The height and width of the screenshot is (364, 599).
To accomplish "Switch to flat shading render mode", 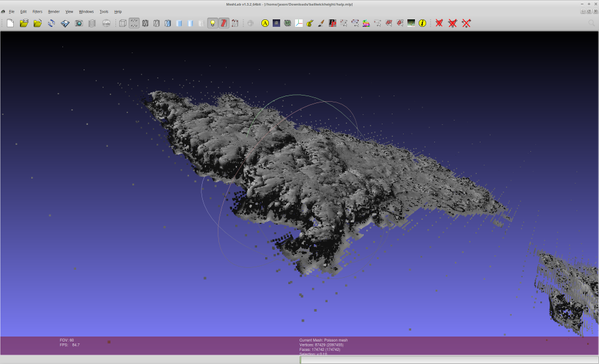I will tap(179, 23).
